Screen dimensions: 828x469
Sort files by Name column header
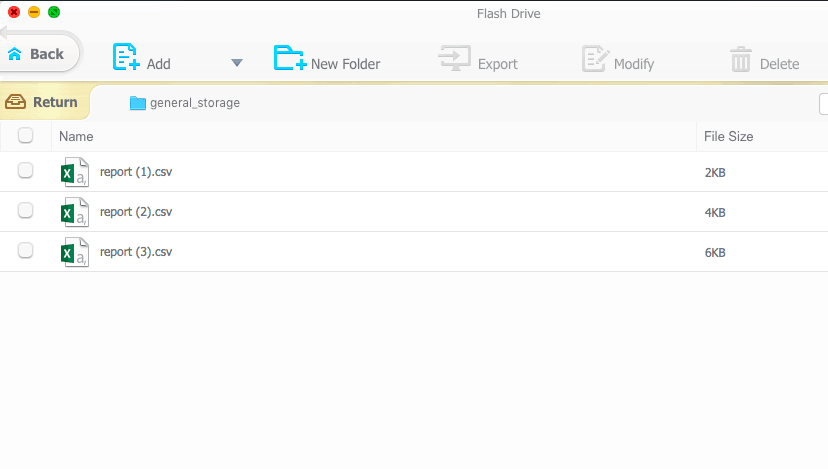76,136
